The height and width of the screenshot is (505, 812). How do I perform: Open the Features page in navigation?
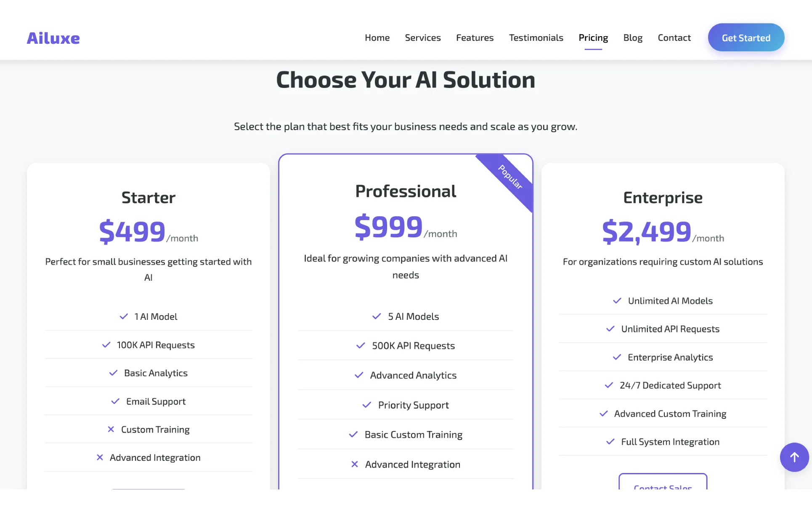tap(475, 38)
